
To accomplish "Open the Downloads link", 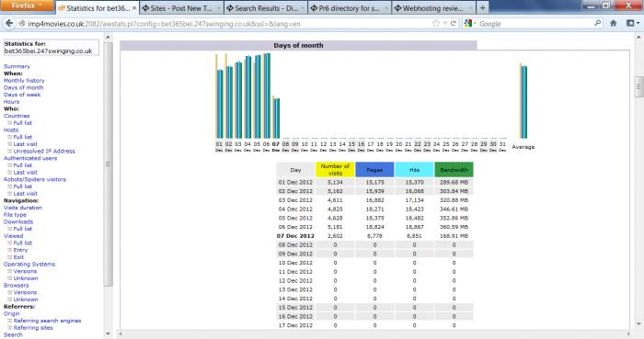I will point(18,221).
